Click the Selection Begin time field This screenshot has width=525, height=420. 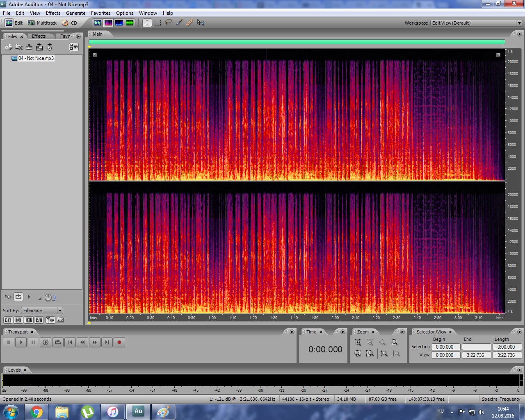(445, 347)
